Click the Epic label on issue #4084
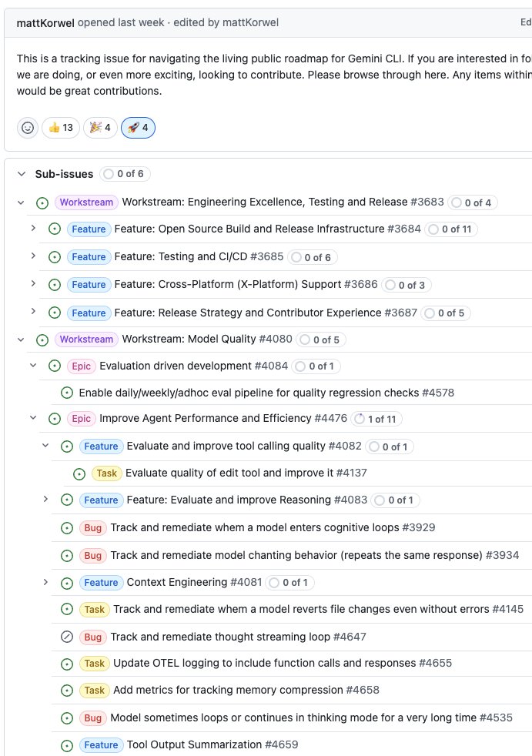Screen dimensions: 532x756 coord(81,366)
